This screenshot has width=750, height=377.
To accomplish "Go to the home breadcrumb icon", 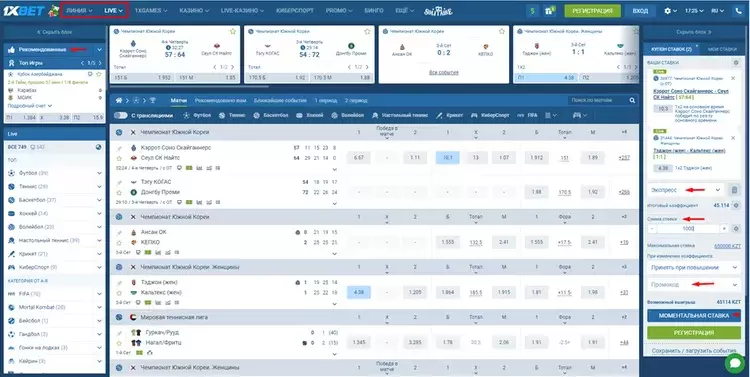I will 119,100.
